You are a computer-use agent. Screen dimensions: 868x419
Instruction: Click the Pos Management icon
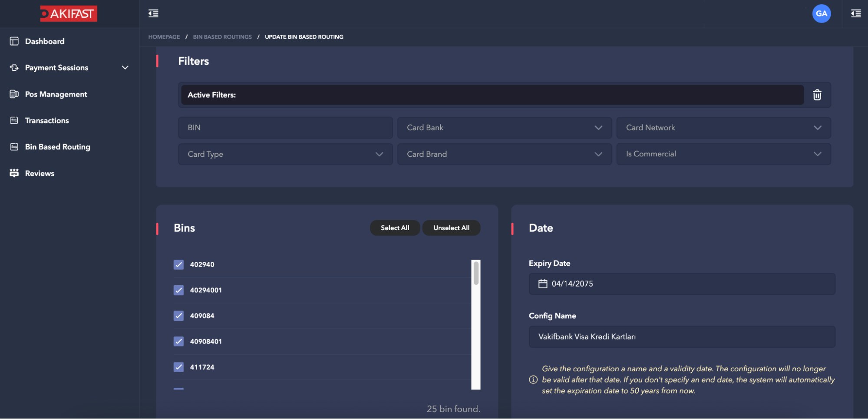point(14,94)
